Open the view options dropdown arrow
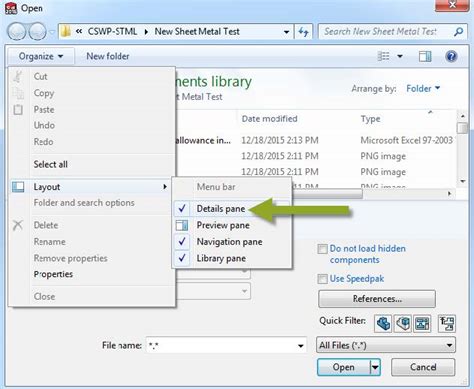This screenshot has height=389, width=474. click(x=400, y=56)
